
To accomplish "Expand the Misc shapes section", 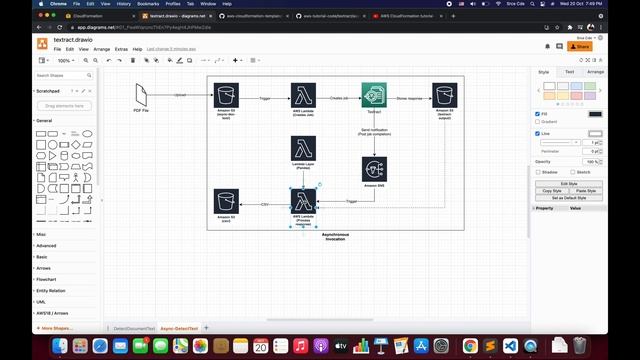I will (40, 234).
